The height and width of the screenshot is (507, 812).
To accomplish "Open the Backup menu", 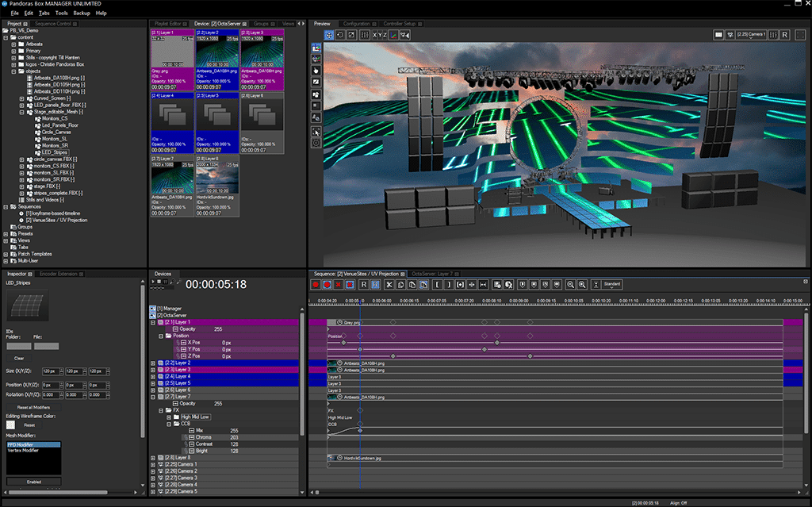I will coord(82,13).
